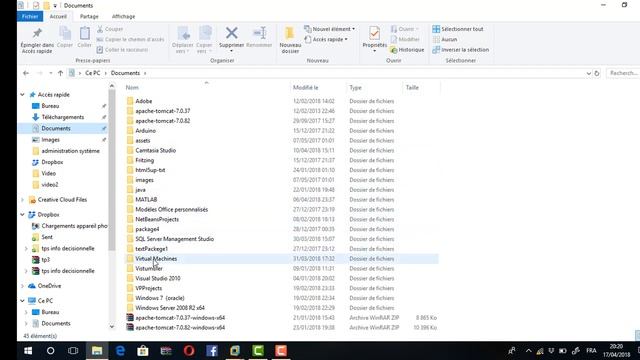Click the Copier icon in Presse-papiers
This screenshot has width=640, height=360.
[x=65, y=33]
